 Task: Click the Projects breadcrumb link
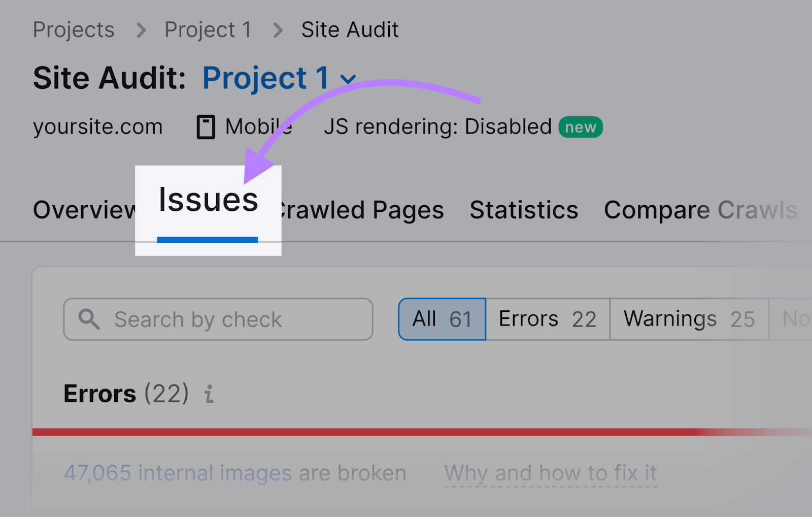click(x=74, y=29)
